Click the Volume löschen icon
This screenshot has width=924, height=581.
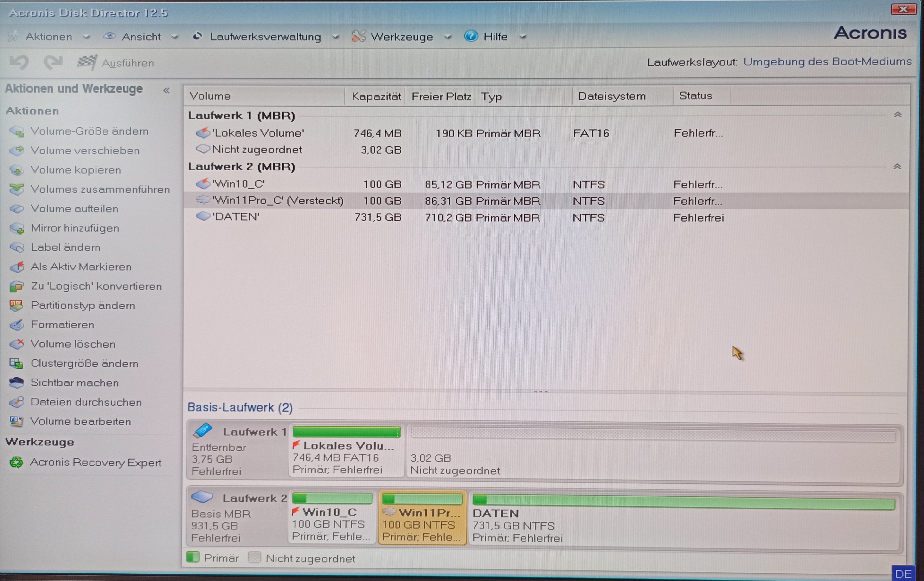(17, 344)
